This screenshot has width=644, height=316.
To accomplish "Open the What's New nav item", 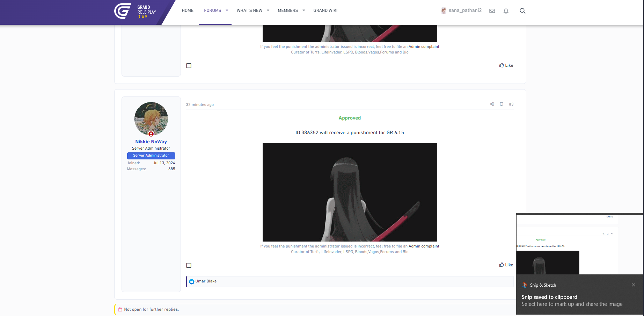I will (249, 10).
